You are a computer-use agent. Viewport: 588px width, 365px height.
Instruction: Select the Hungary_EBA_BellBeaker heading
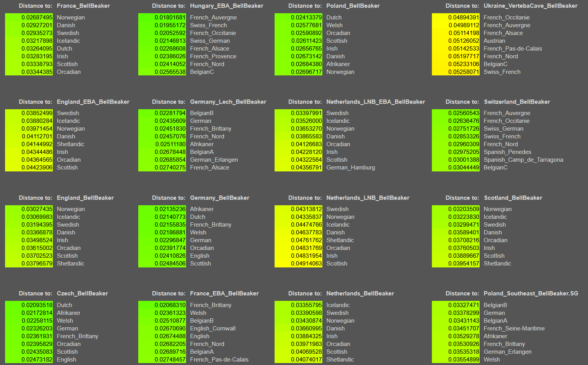pos(226,6)
